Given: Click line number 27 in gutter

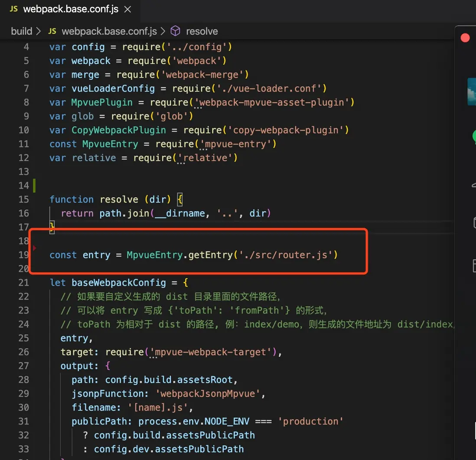Looking at the screenshot, I should click(24, 366).
